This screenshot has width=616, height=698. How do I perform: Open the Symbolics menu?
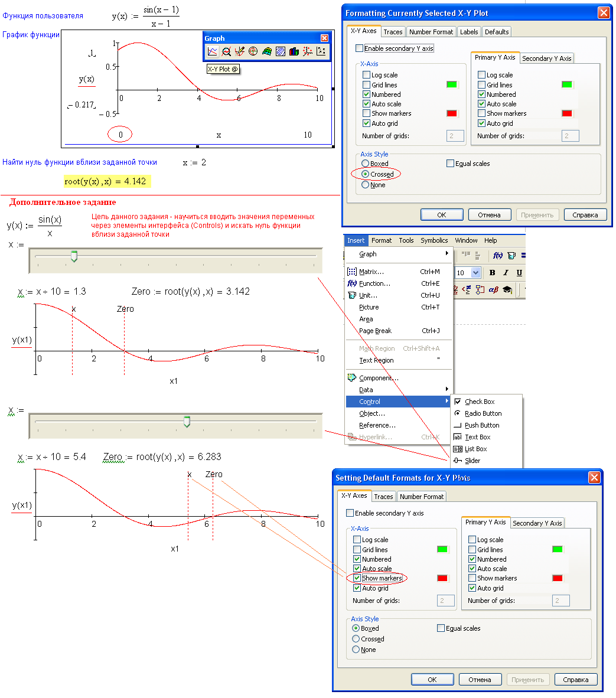click(434, 240)
